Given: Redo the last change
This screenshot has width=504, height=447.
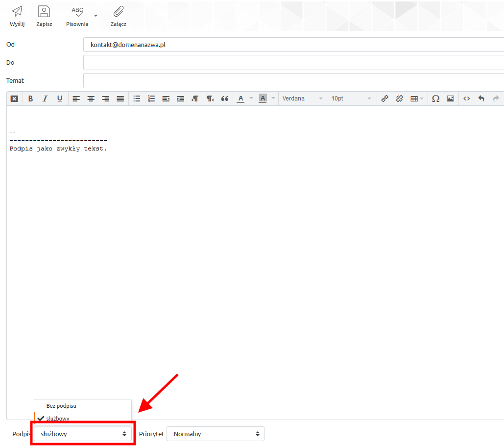Looking at the screenshot, I should [x=496, y=99].
